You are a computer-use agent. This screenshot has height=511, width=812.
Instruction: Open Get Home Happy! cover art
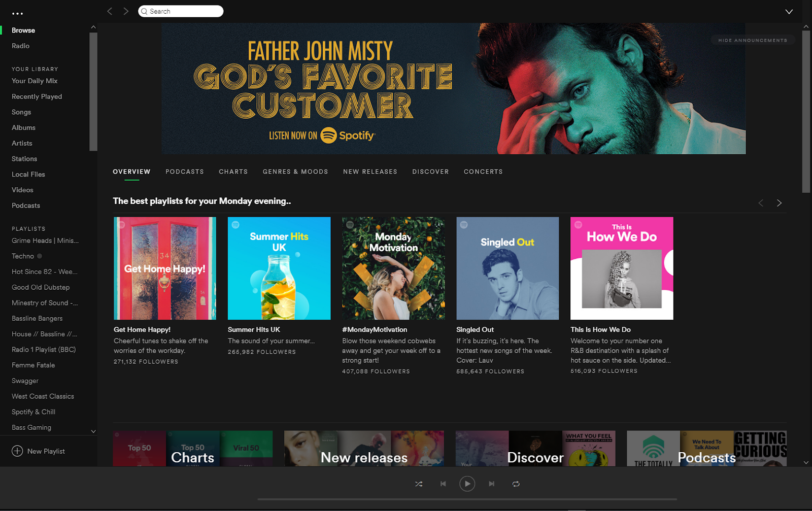coord(165,268)
